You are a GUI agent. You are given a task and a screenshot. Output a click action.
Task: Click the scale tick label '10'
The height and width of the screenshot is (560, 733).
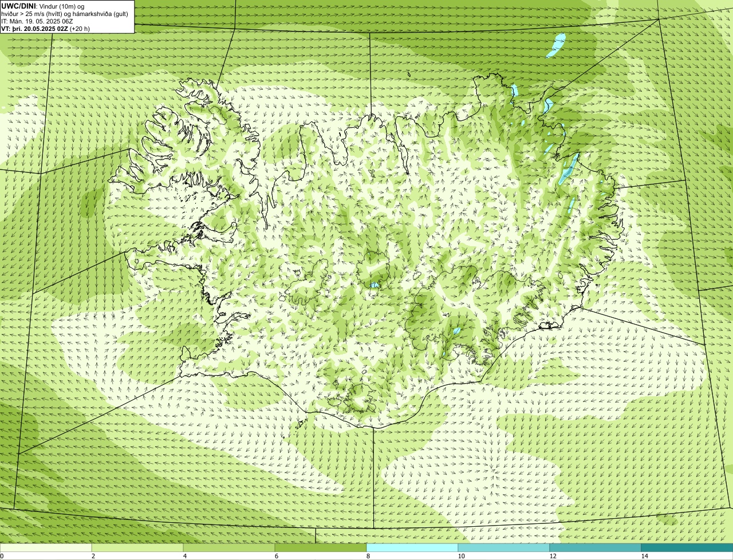461,556
